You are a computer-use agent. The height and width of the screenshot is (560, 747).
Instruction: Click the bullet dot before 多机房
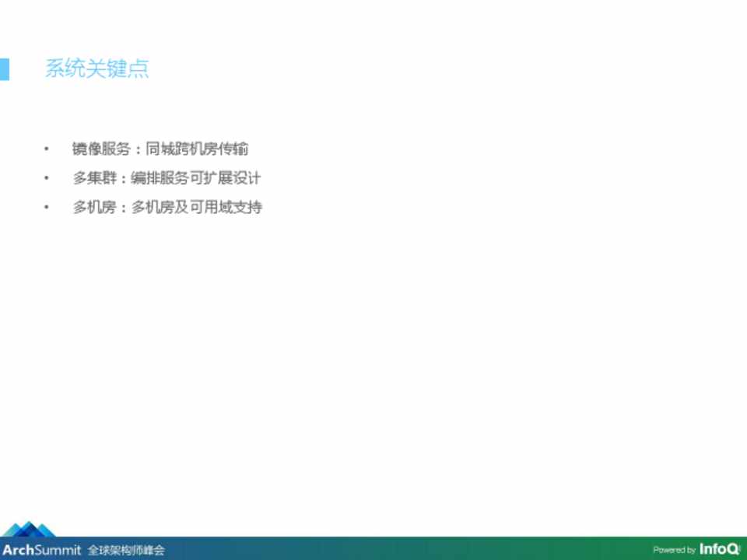(x=47, y=208)
